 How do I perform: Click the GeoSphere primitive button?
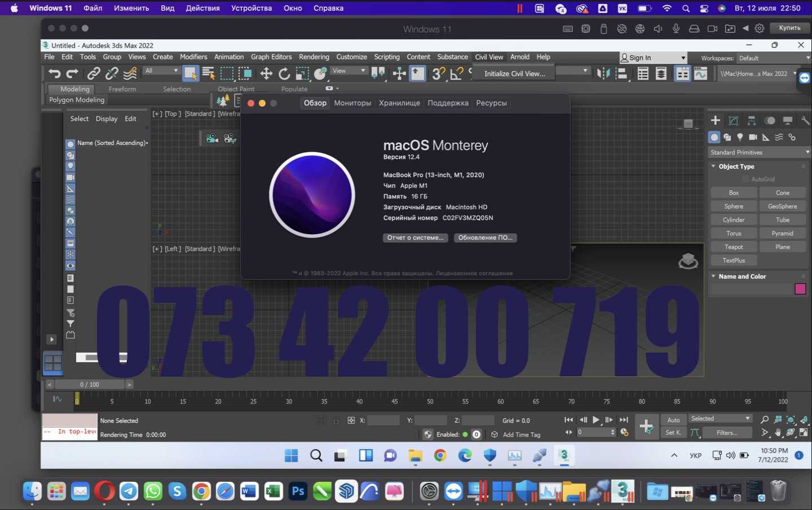click(x=783, y=206)
